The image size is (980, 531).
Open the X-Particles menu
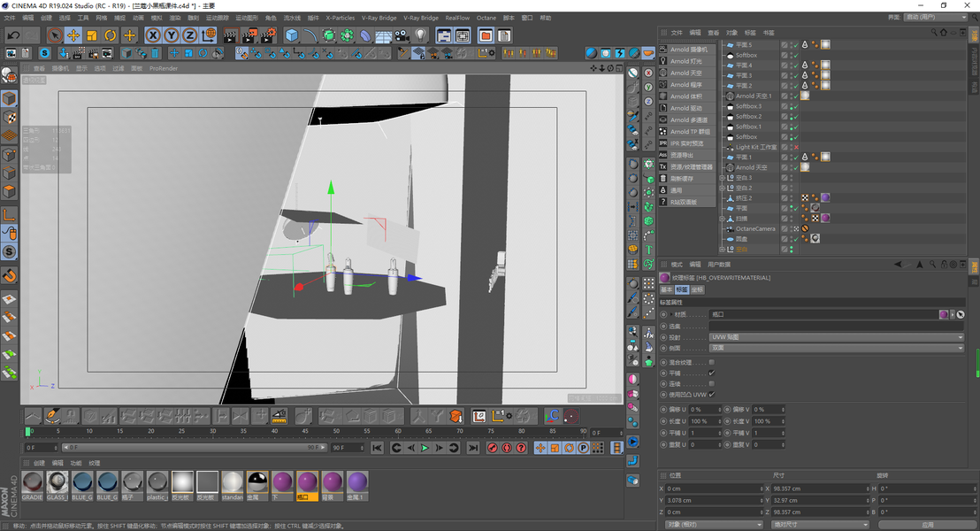340,18
